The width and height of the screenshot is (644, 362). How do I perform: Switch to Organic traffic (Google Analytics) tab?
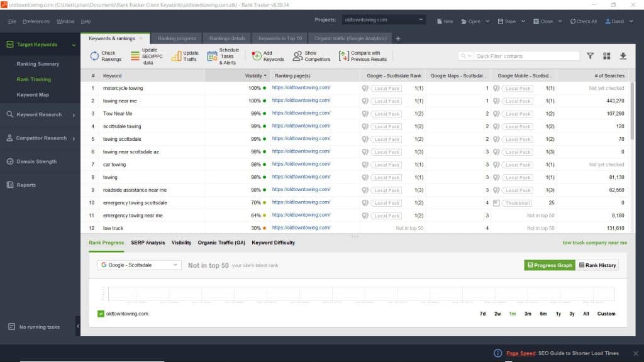(350, 38)
